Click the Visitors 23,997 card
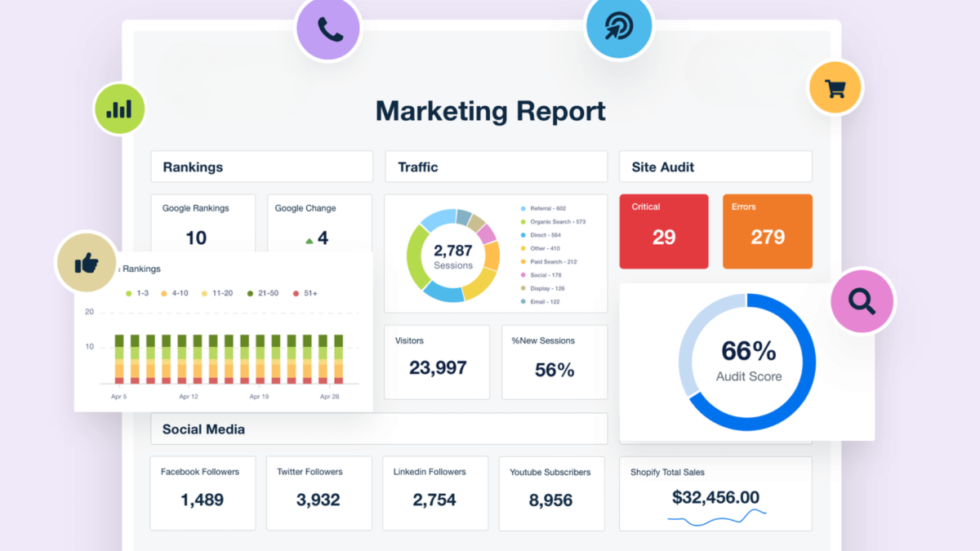The width and height of the screenshot is (980, 551). pyautogui.click(x=437, y=362)
